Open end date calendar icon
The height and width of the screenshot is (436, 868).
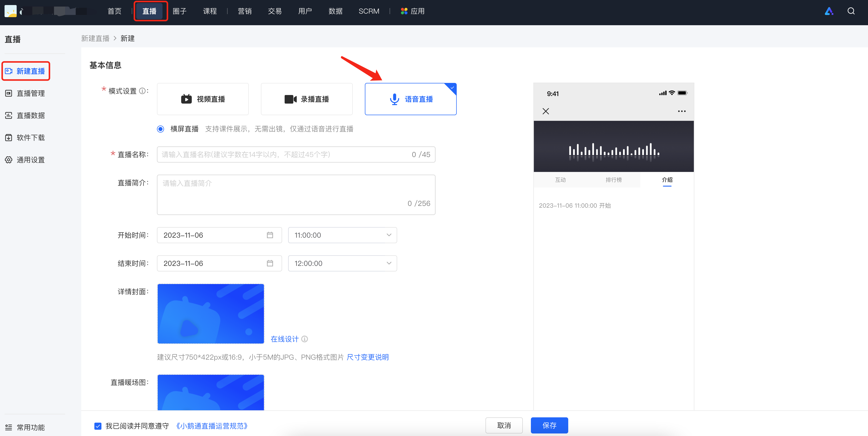pos(270,263)
